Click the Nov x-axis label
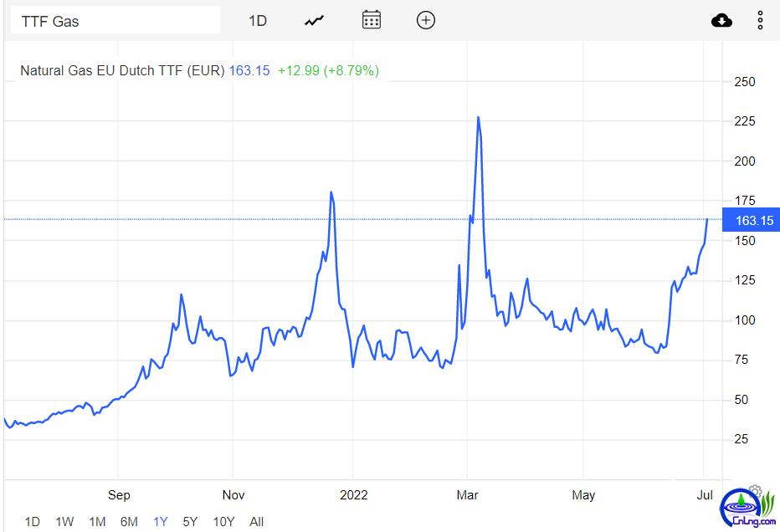 [233, 494]
